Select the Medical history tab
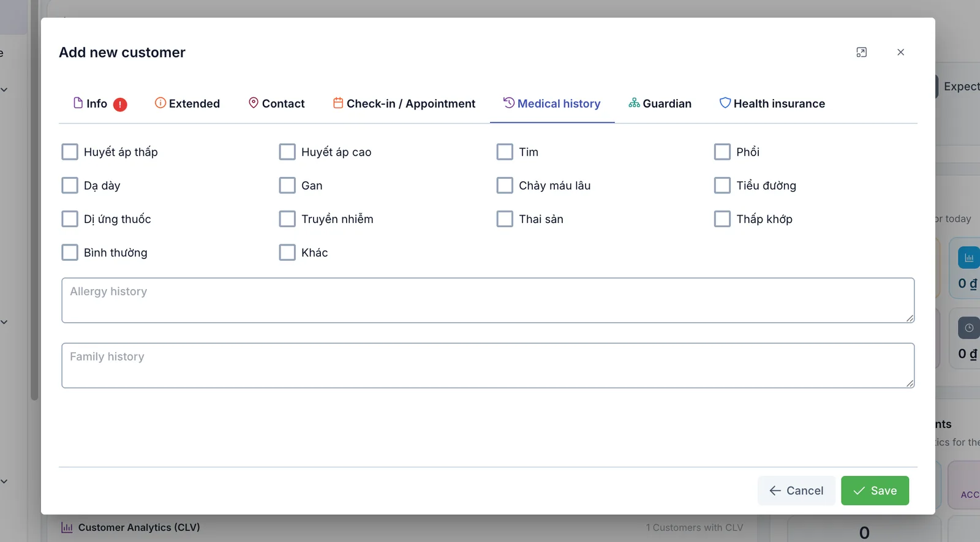 click(552, 104)
